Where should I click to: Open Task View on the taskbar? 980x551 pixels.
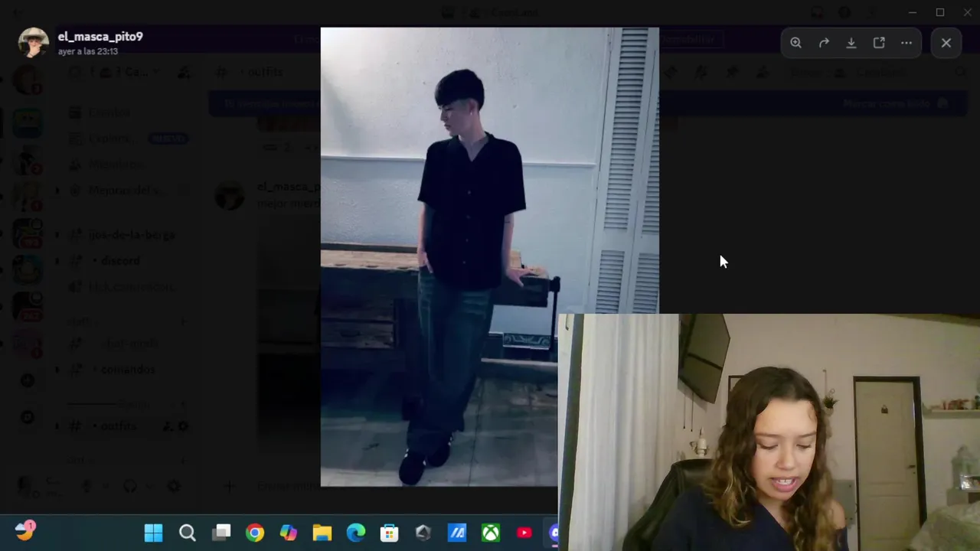[222, 533]
